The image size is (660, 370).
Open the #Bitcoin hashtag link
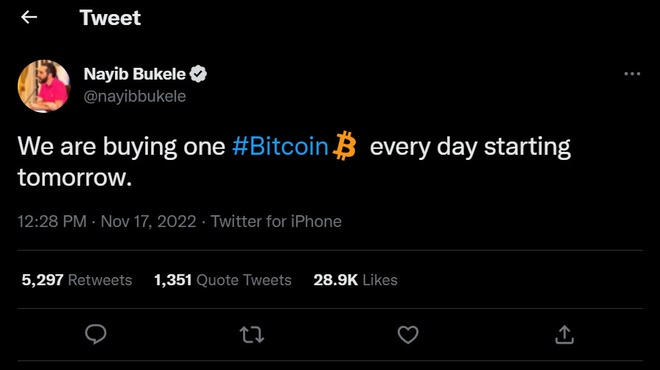point(280,146)
